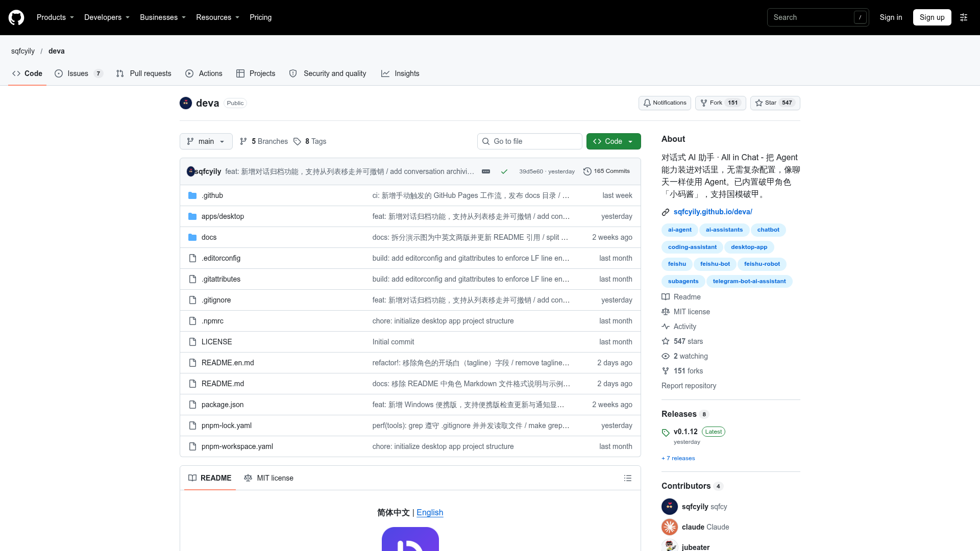Click the LICENSE file icon
The image size is (980, 551).
192,342
